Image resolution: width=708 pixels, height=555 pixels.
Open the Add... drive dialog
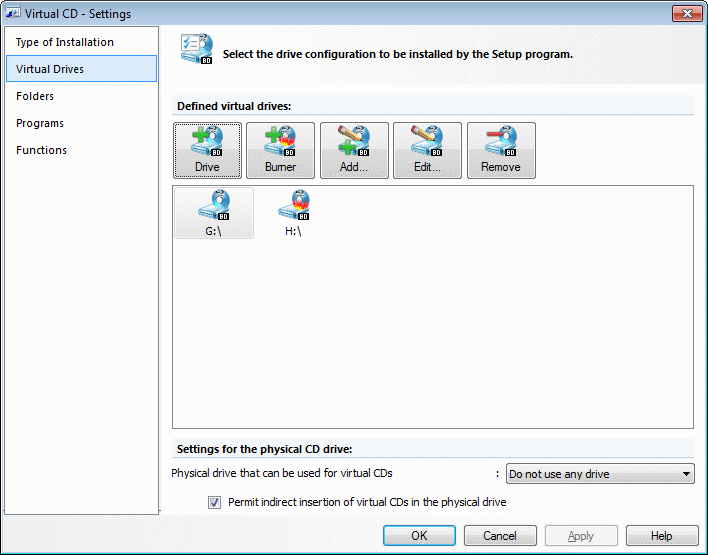354,150
